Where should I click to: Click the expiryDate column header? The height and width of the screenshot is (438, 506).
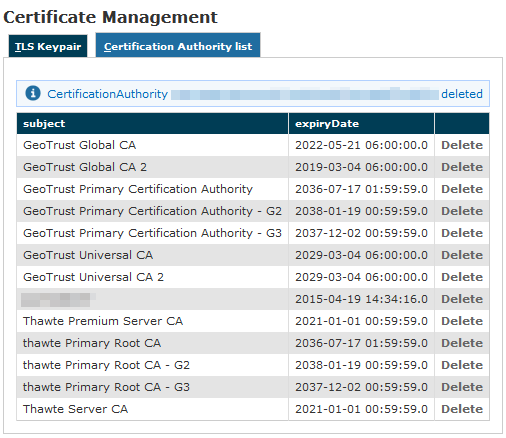click(361, 124)
